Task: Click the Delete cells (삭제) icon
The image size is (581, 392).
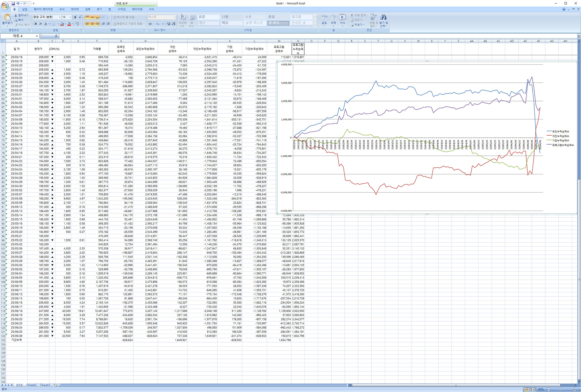Action: pyautogui.click(x=333, y=17)
